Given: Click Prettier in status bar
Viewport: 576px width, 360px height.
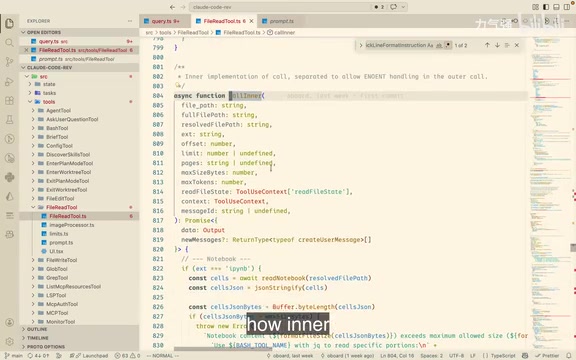Looking at the screenshot, I should pyautogui.click(x=547, y=356).
